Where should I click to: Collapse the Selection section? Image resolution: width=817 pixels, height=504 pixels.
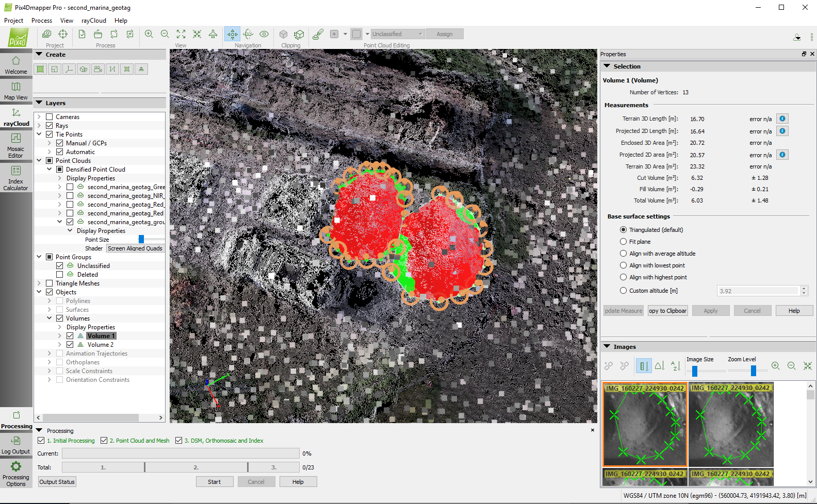607,66
